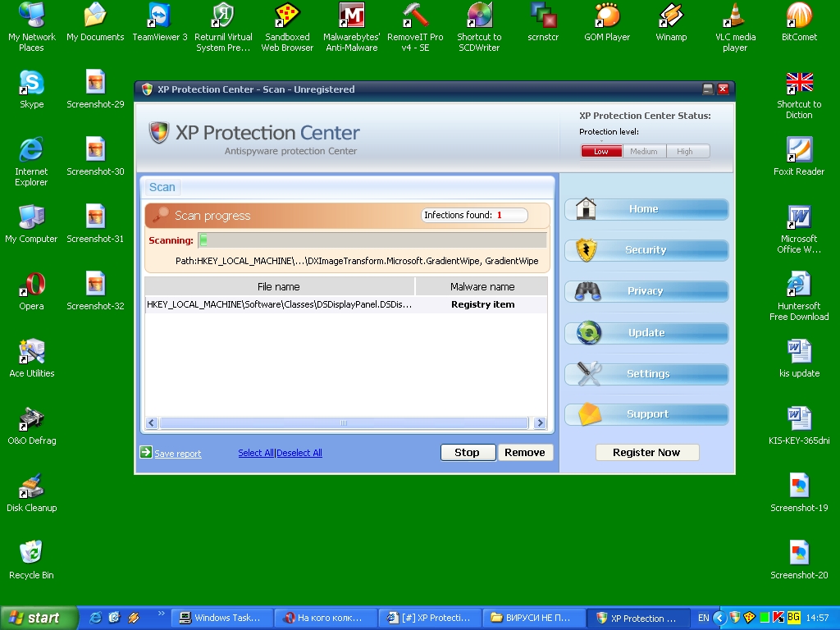
Task: Set protection level to Low
Action: coord(601,152)
